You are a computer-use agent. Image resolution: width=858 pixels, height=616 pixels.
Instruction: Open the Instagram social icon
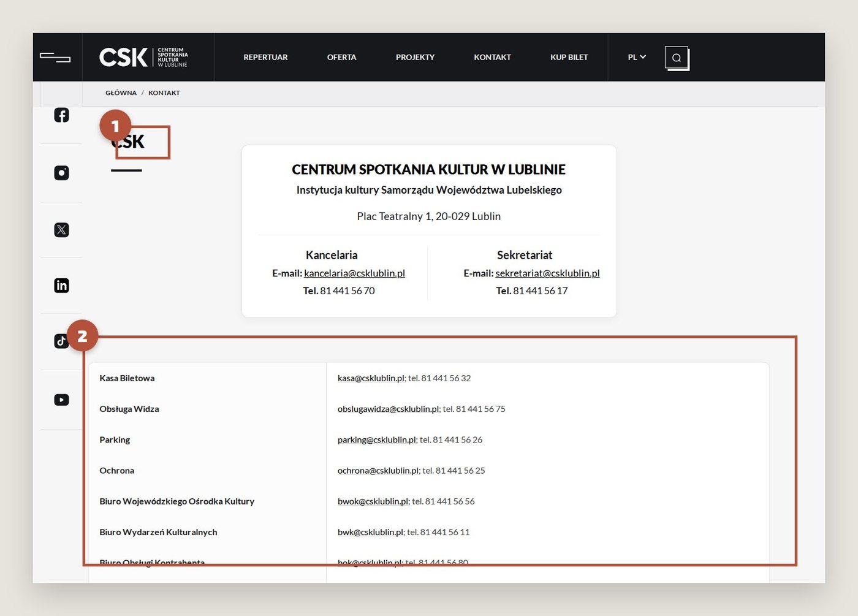point(61,173)
